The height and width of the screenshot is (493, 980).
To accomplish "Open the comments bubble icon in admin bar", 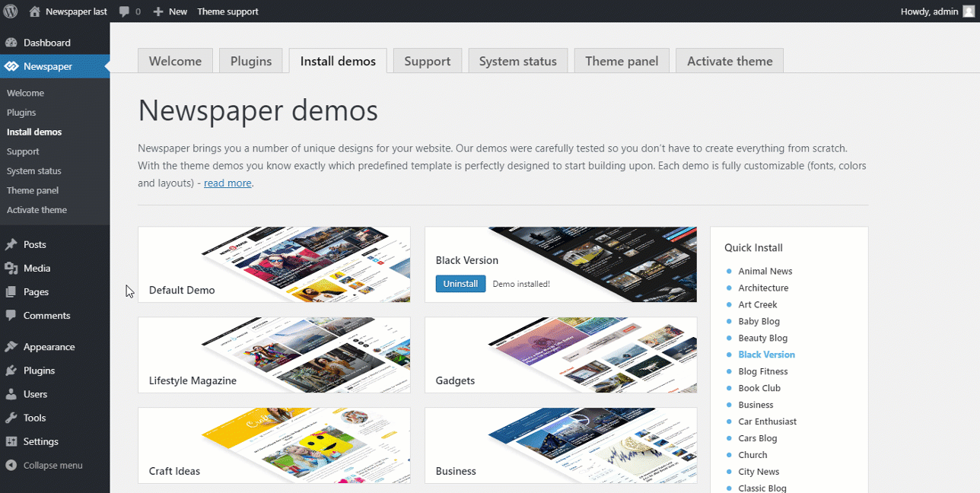I will click(x=123, y=11).
